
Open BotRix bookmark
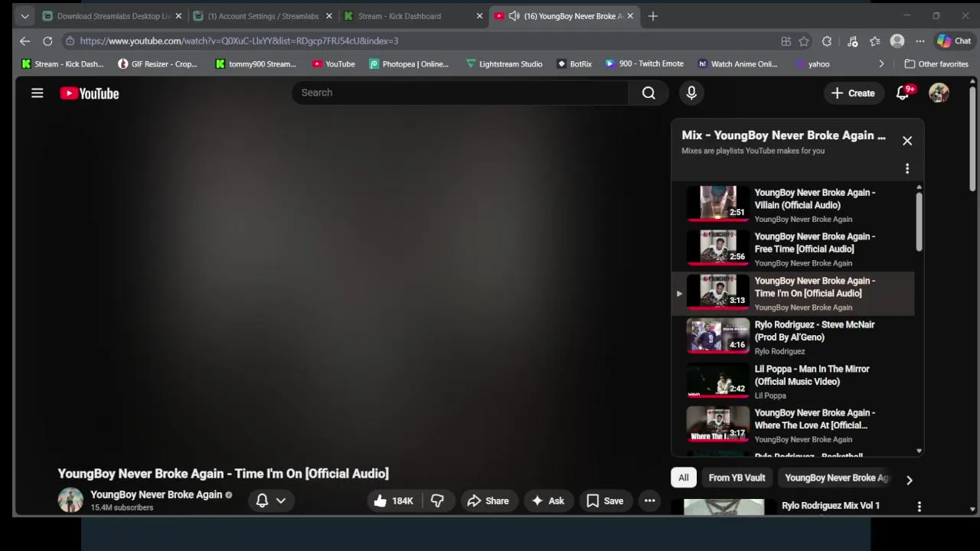click(x=574, y=64)
